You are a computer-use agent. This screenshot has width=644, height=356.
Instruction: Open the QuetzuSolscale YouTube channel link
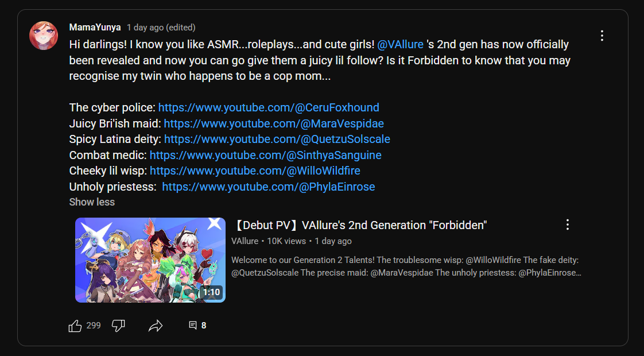(277, 140)
